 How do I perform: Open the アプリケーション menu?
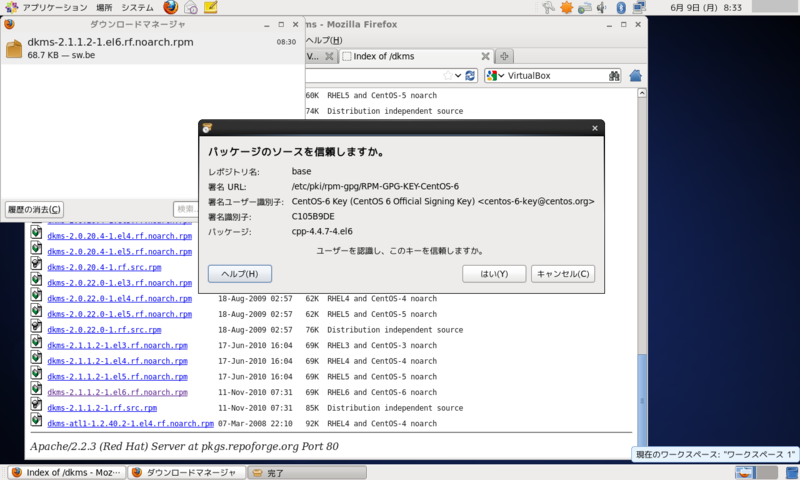pos(55,8)
